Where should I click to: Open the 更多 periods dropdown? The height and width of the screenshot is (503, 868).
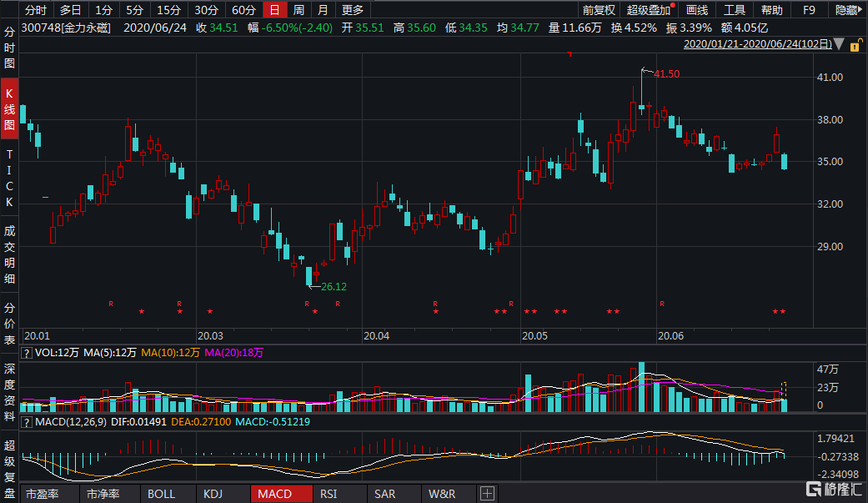[353, 10]
